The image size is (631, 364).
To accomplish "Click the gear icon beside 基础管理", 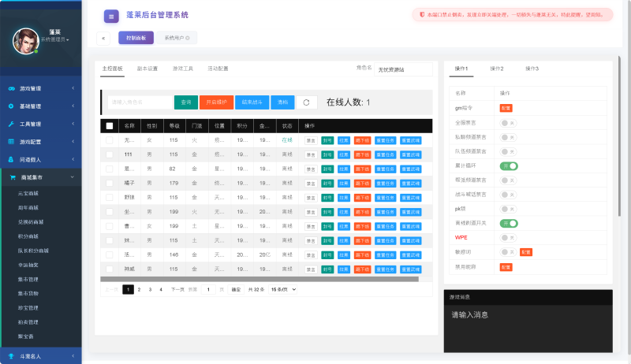I will click(11, 106).
